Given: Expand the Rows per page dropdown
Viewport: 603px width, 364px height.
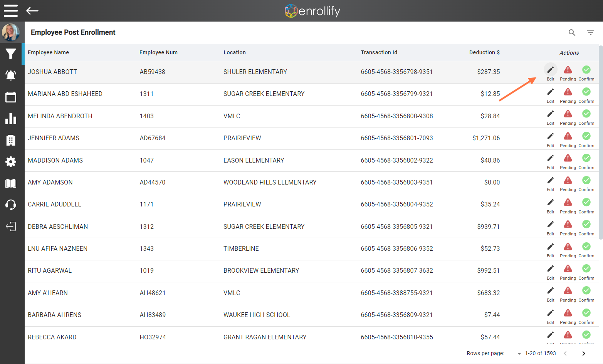Looking at the screenshot, I should 519,354.
